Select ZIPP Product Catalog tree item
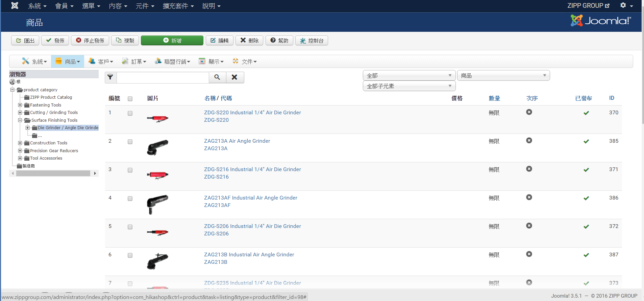This screenshot has width=644, height=301. point(51,97)
